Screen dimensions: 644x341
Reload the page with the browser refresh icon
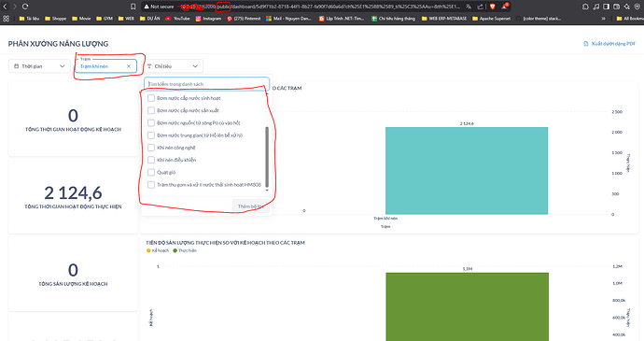click(25, 7)
